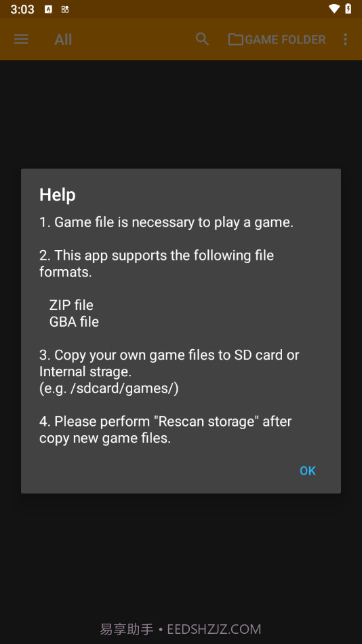Viewport: 362px width, 644px height.
Task: Tap the search magnifier icon
Action: point(202,39)
